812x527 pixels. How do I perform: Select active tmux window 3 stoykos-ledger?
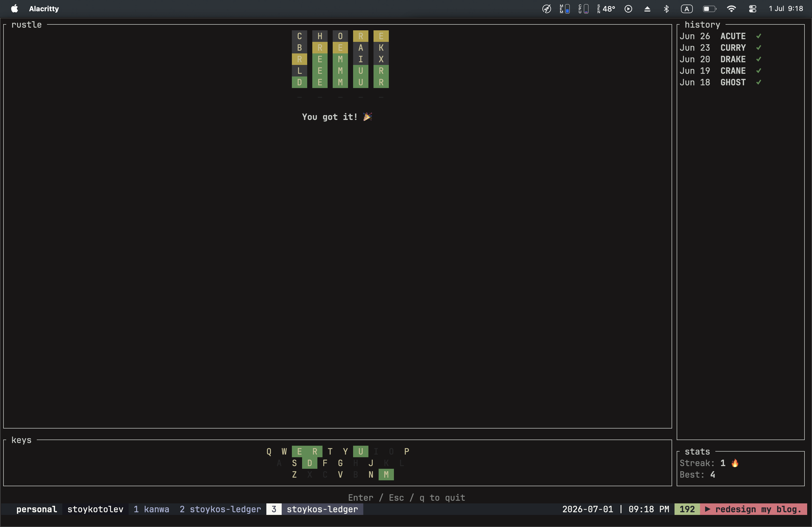[x=314, y=509]
